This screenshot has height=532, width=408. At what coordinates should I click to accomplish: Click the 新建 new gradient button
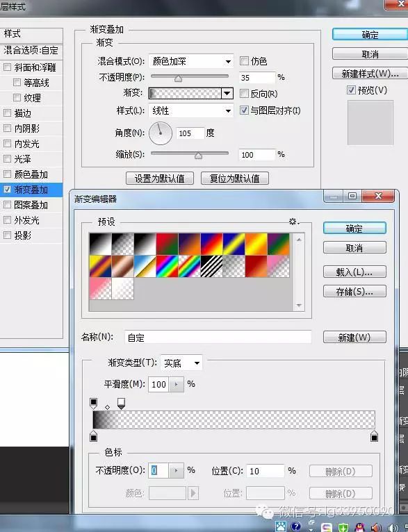click(x=354, y=338)
